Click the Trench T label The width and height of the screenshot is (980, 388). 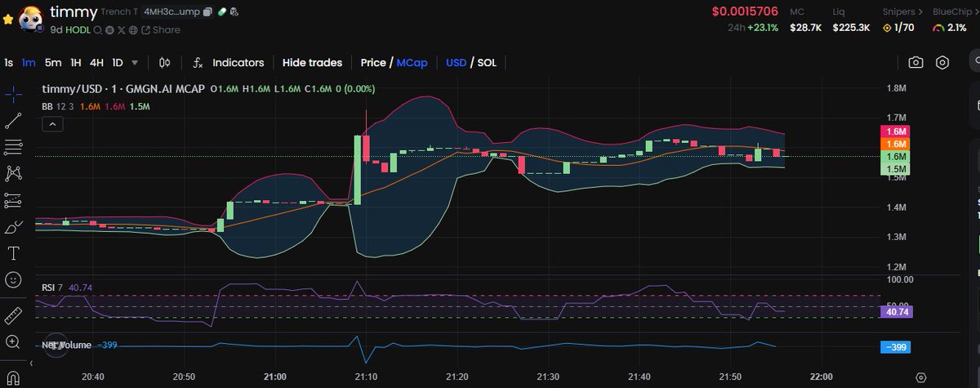point(119,12)
